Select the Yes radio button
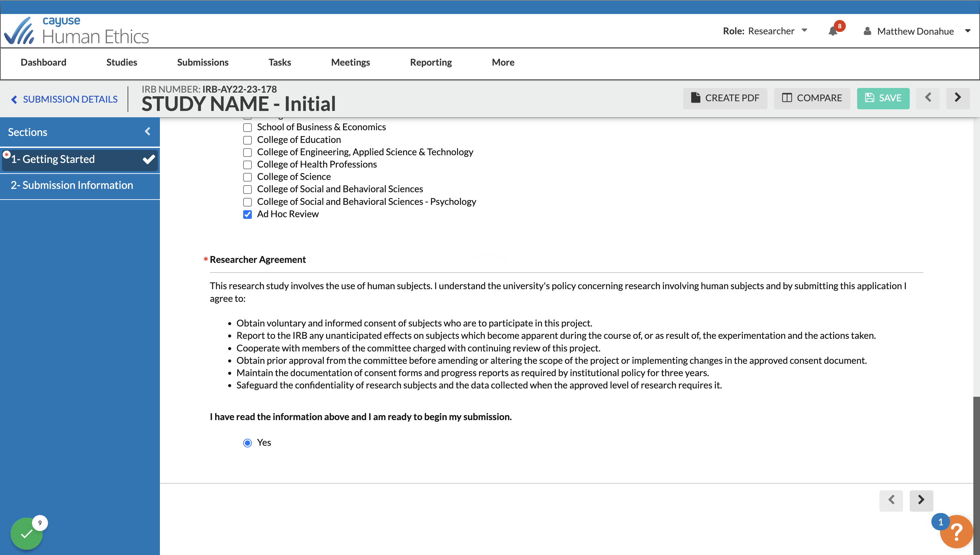The width and height of the screenshot is (980, 555). tap(247, 443)
